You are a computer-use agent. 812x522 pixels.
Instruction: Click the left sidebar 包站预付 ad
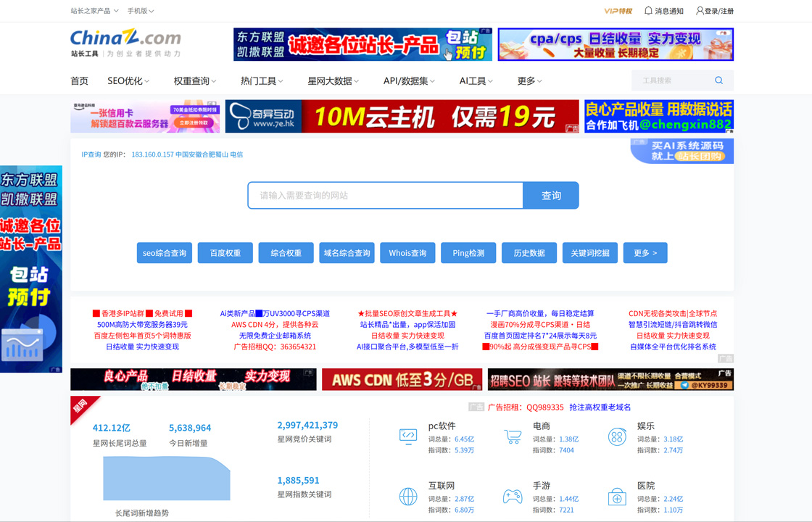coord(31,269)
